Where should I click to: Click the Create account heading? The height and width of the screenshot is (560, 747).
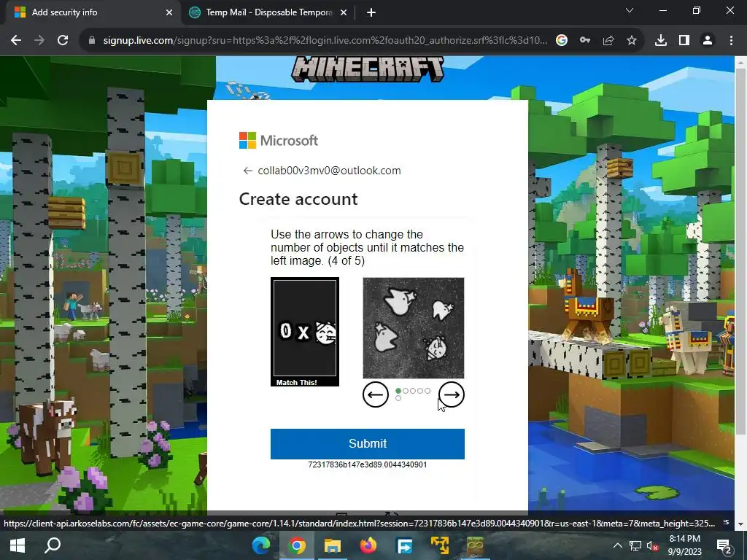point(298,199)
